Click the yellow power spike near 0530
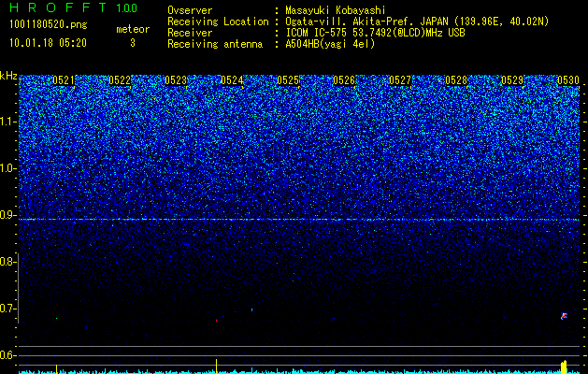Viewport: 588px width, 374px height. [564, 367]
